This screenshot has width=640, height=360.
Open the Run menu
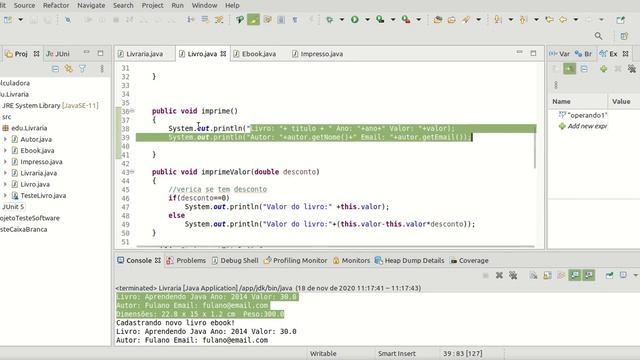[178, 5]
